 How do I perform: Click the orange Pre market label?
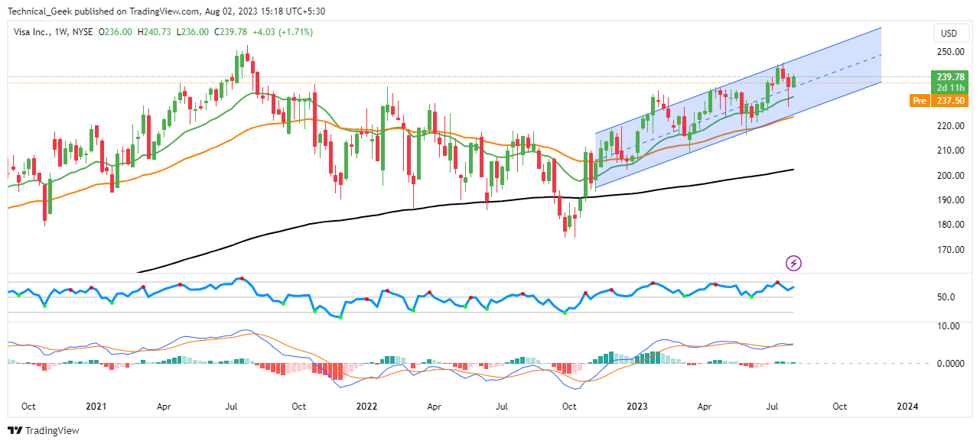pyautogui.click(x=920, y=100)
